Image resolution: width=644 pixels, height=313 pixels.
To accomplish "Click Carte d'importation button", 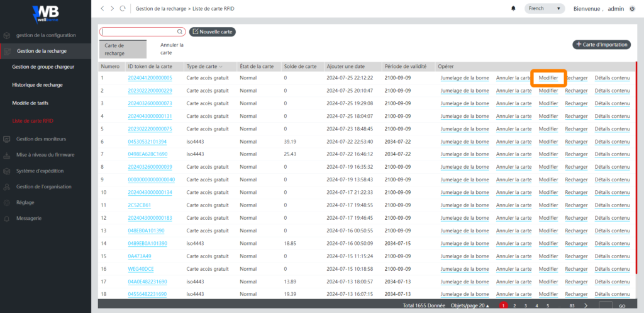I will [x=602, y=45].
